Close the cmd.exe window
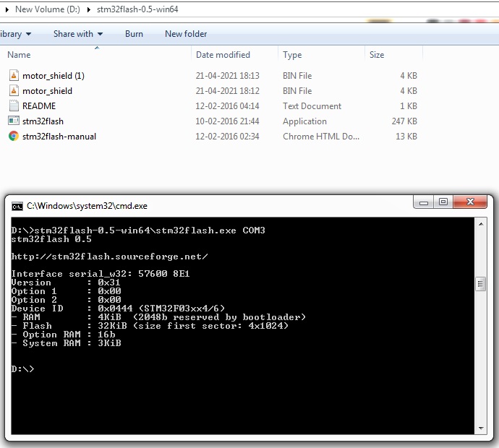The image size is (499, 448). 470,202
